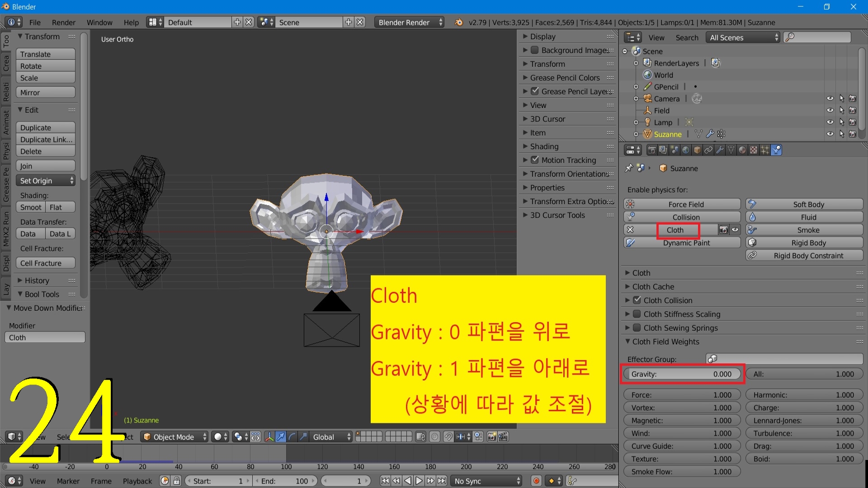
Task: Open the Render Layers properties tab
Action: coord(663,150)
